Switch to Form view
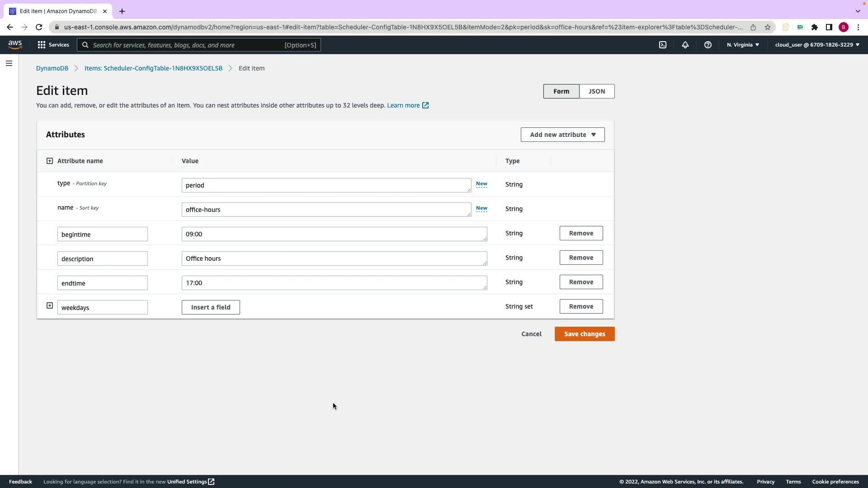868x488 pixels. 561,91
